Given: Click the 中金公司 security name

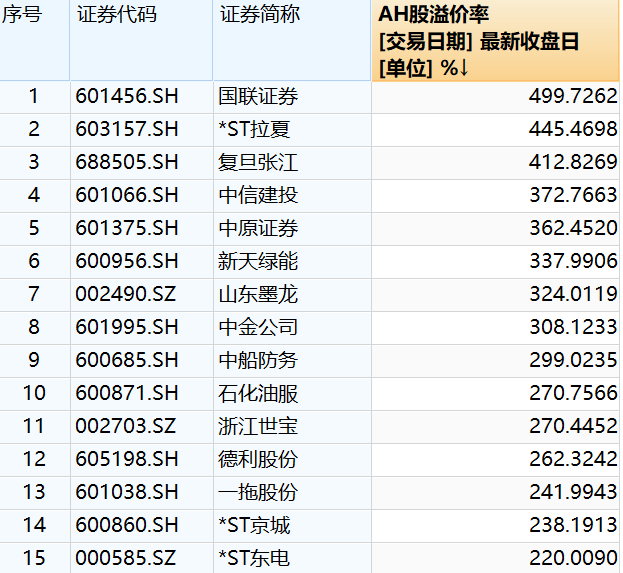Looking at the screenshot, I should click(x=258, y=327).
